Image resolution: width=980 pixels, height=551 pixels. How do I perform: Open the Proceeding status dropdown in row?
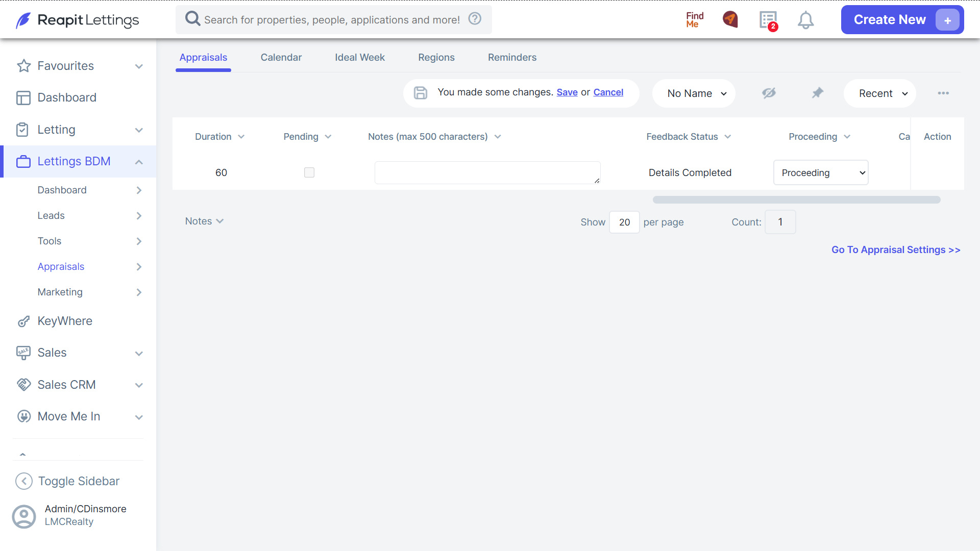tap(821, 172)
